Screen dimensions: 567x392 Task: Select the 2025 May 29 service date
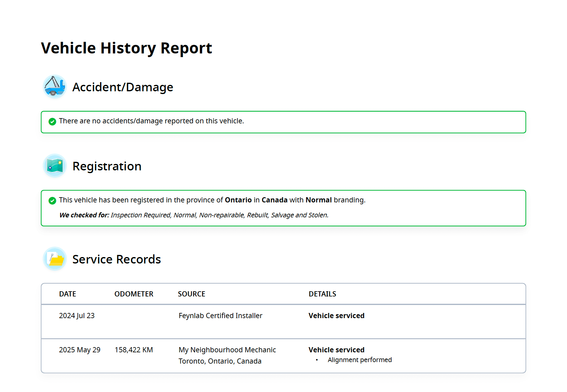80,350
